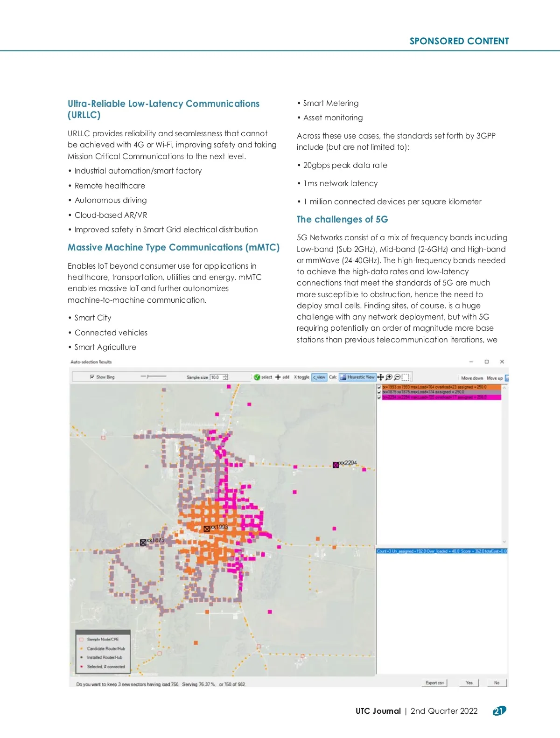Image resolution: width=560 pixels, height=738 pixels.
Task: Click the xx1875 site marker on map
Action: click(x=143, y=542)
